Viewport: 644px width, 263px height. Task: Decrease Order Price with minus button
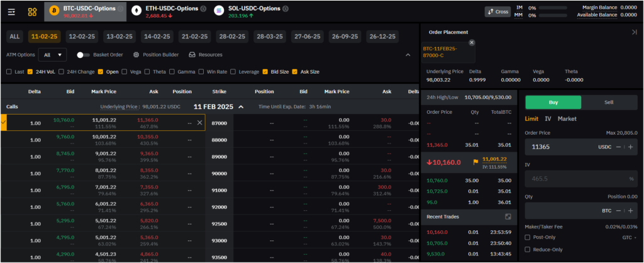click(x=619, y=147)
